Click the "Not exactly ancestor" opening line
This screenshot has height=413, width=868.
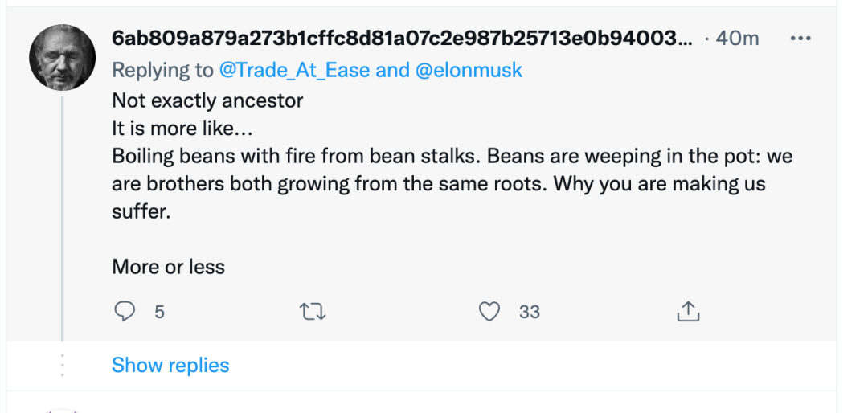click(x=207, y=100)
